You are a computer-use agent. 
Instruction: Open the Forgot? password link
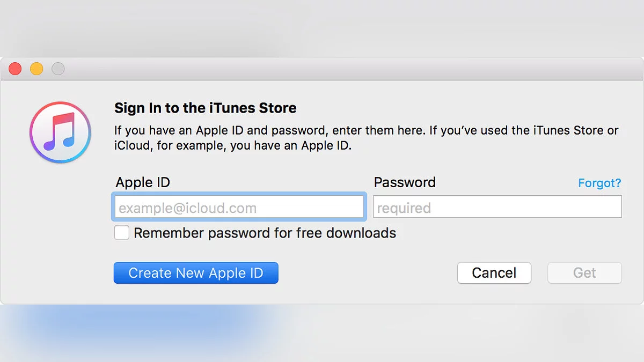tap(599, 183)
